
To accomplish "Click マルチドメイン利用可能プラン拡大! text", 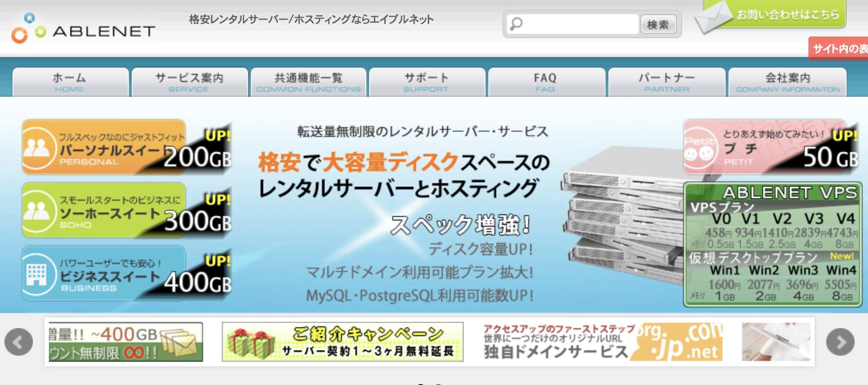I will (x=420, y=272).
